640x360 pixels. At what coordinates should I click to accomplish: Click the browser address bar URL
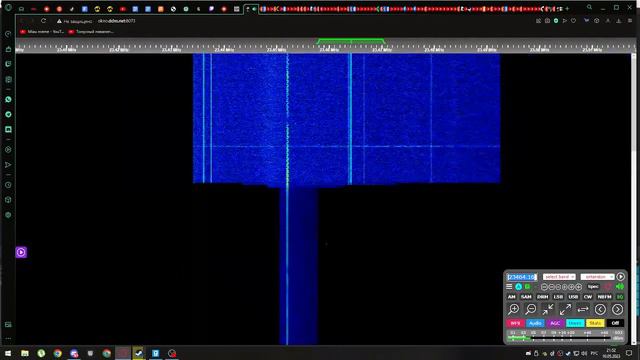117,21
